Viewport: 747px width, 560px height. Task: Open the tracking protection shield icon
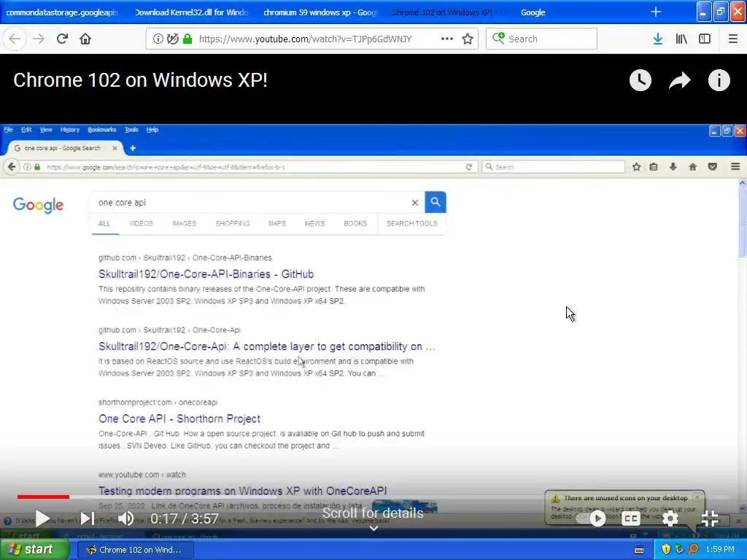point(172,39)
